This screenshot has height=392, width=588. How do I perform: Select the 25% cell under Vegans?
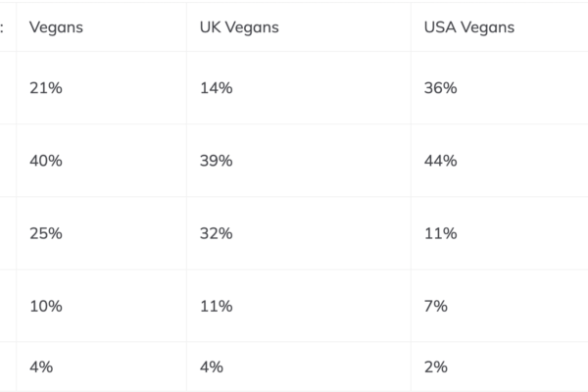click(46, 233)
